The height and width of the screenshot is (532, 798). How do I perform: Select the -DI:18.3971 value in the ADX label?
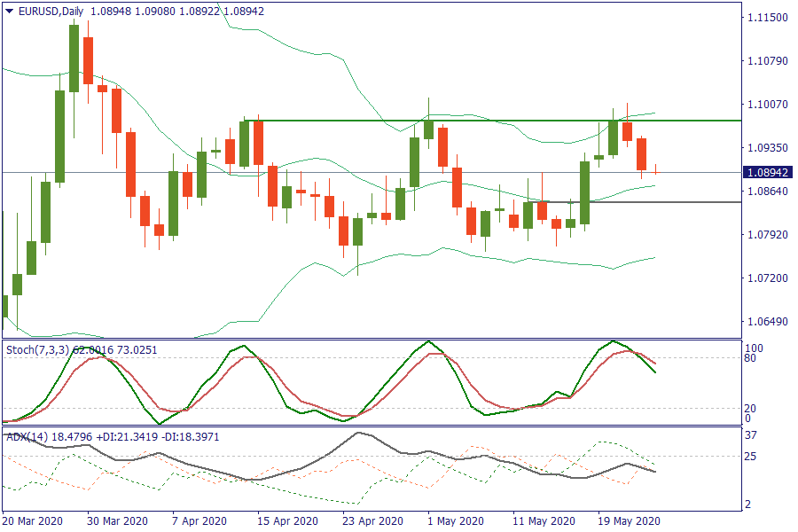pyautogui.click(x=191, y=437)
